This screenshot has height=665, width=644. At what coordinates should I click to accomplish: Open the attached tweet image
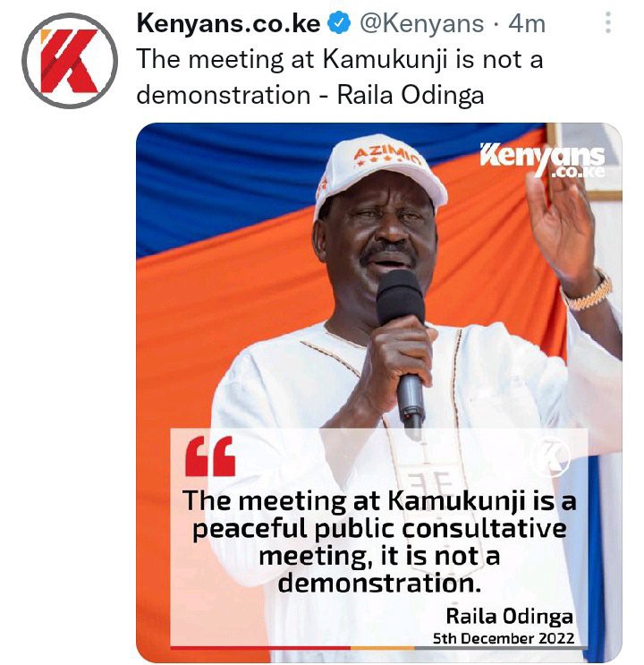point(379,392)
